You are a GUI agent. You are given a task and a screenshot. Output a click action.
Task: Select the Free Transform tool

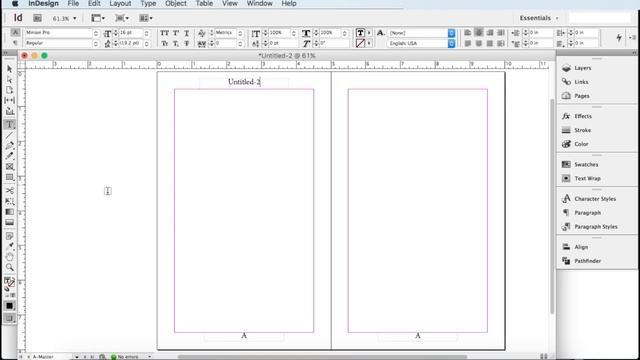click(x=10, y=201)
